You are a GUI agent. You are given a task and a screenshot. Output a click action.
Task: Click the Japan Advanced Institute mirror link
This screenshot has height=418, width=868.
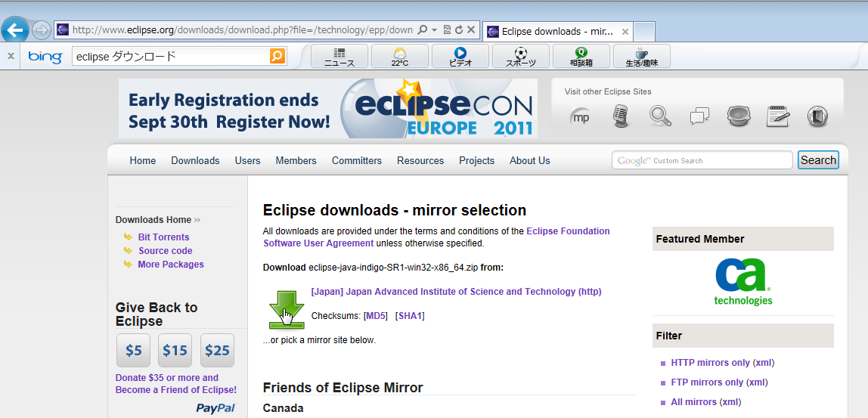pyautogui.click(x=456, y=292)
